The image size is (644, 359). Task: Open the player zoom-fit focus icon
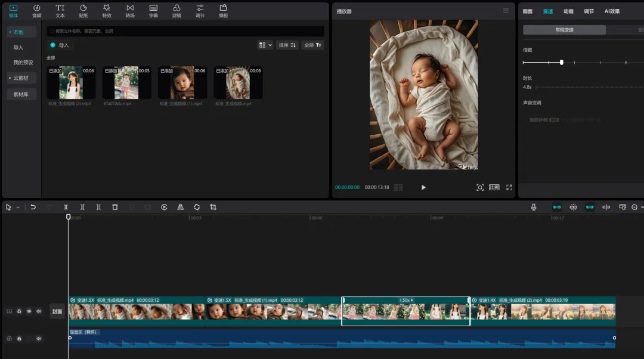tap(479, 187)
